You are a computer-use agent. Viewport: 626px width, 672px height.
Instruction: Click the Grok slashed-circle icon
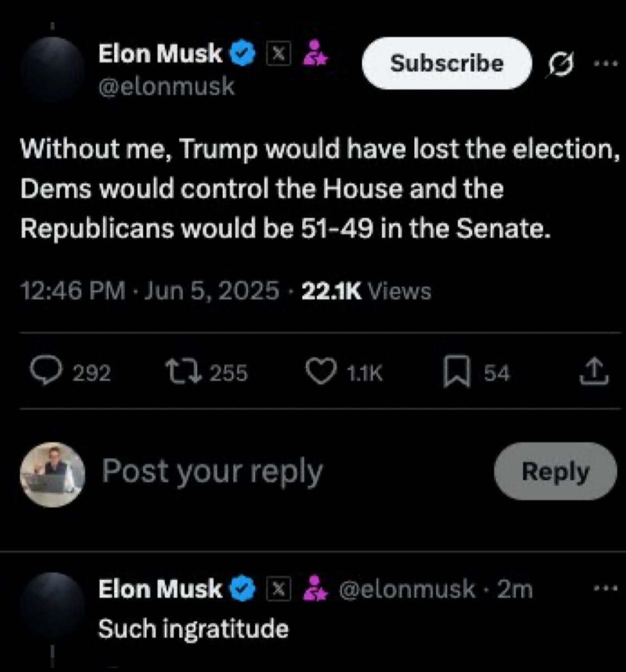(x=561, y=65)
